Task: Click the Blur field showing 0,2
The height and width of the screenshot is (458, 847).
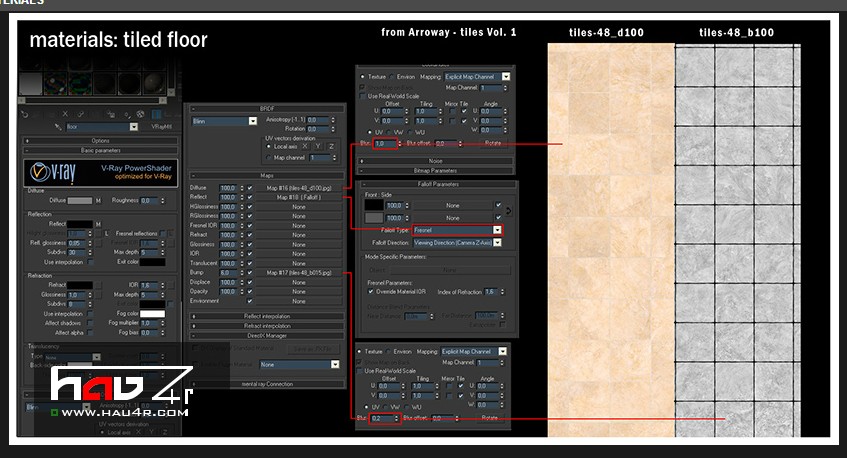Action: tap(381, 418)
